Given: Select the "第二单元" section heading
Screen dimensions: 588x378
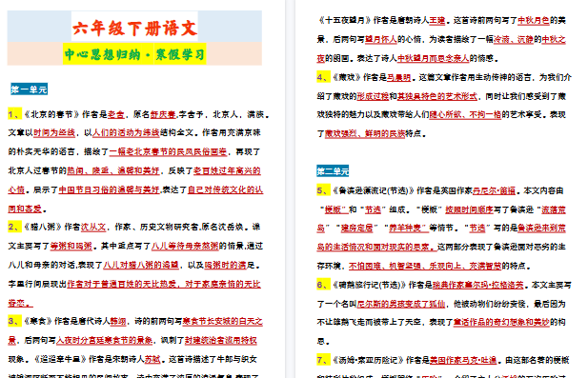Looking at the screenshot, I should (x=333, y=171).
